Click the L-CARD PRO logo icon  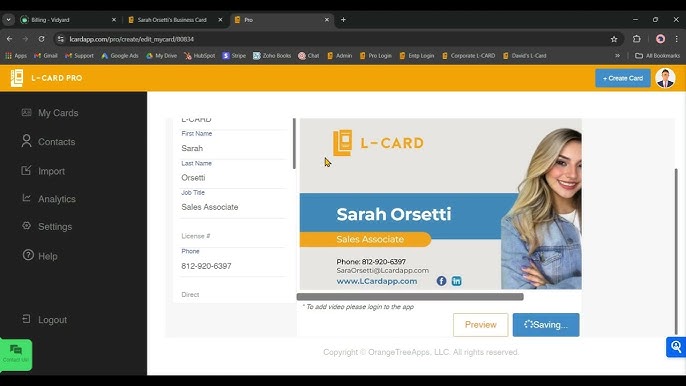(x=17, y=78)
